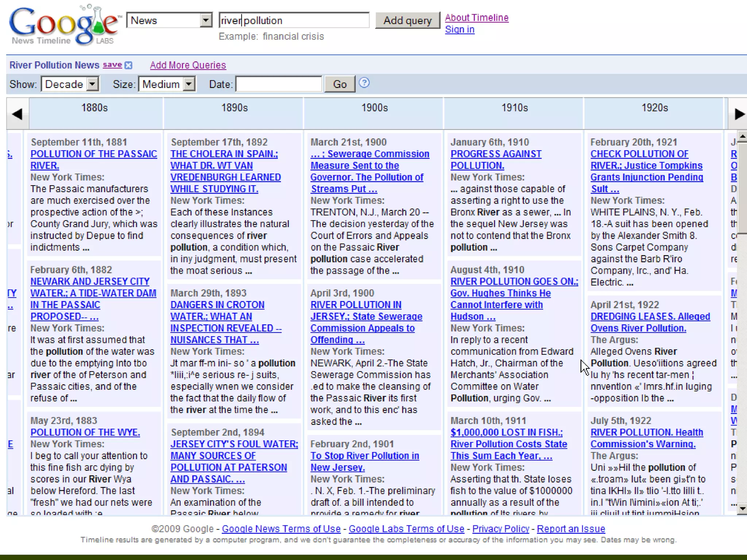Open the POLLUTION OF THE WYE article
Screen dimensions: 747x560
(85, 432)
